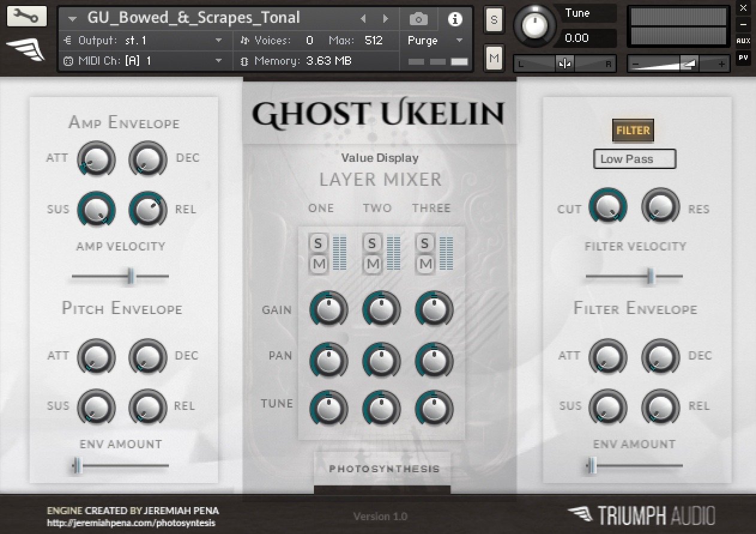The image size is (756, 534).
Task: Click the layer ONE Pan knob
Action: tap(328, 361)
